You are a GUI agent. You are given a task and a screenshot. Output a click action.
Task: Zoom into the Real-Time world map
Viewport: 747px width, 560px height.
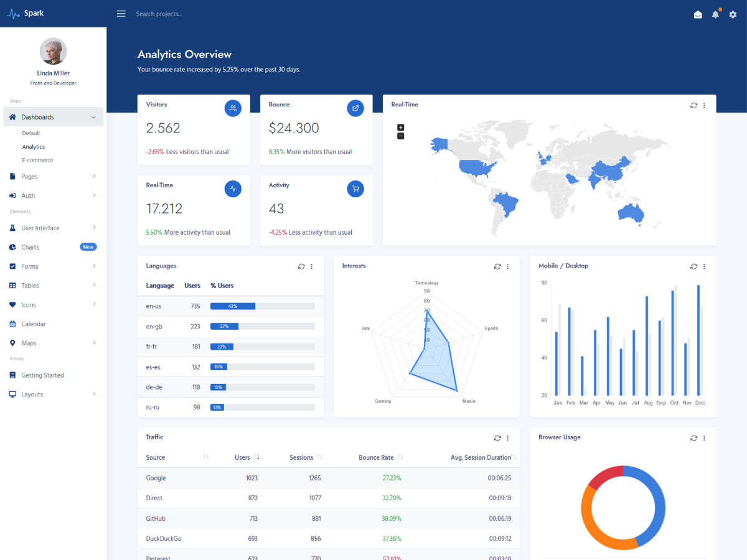(401, 127)
